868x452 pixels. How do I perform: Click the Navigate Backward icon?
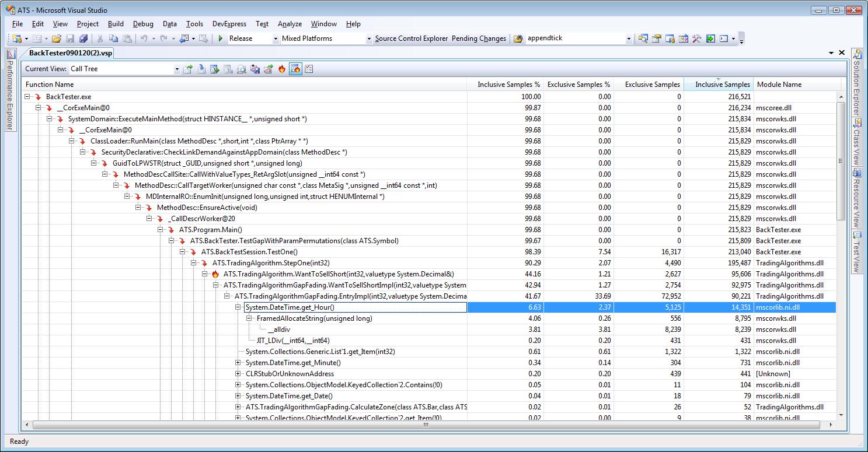coord(184,38)
